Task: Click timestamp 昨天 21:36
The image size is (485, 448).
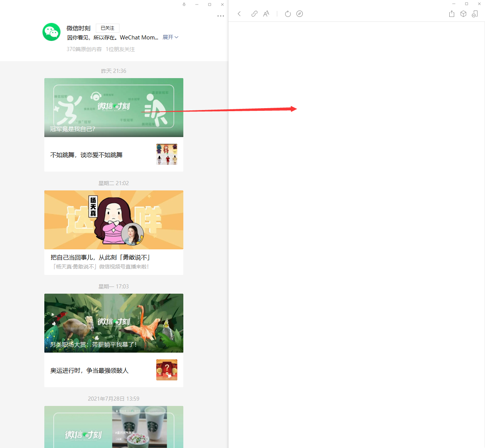Action: point(114,71)
